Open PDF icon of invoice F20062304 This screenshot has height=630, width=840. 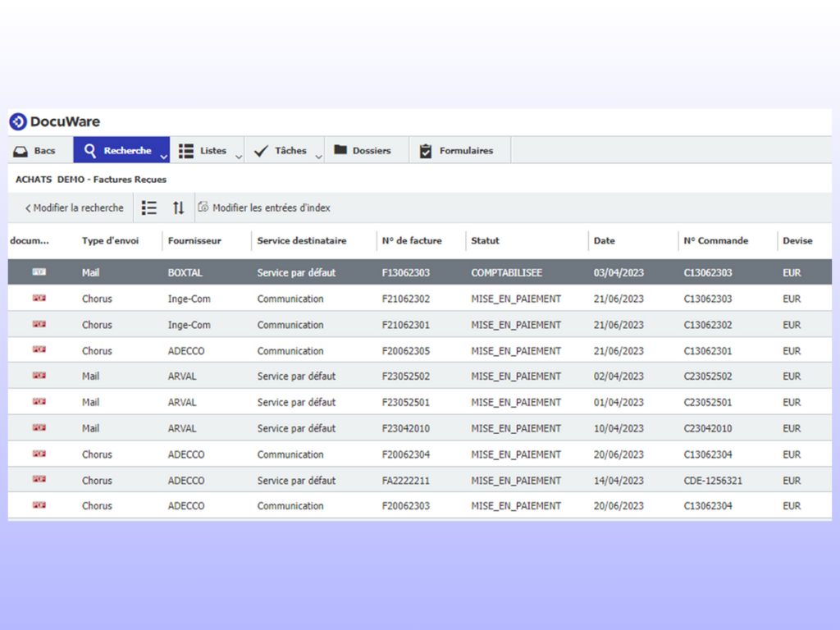coord(39,454)
